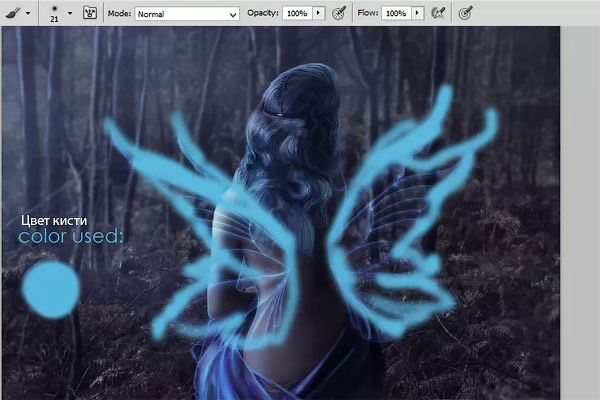Click the 'color used:' text
Viewport: 600px width, 400px height.
[x=71, y=237]
